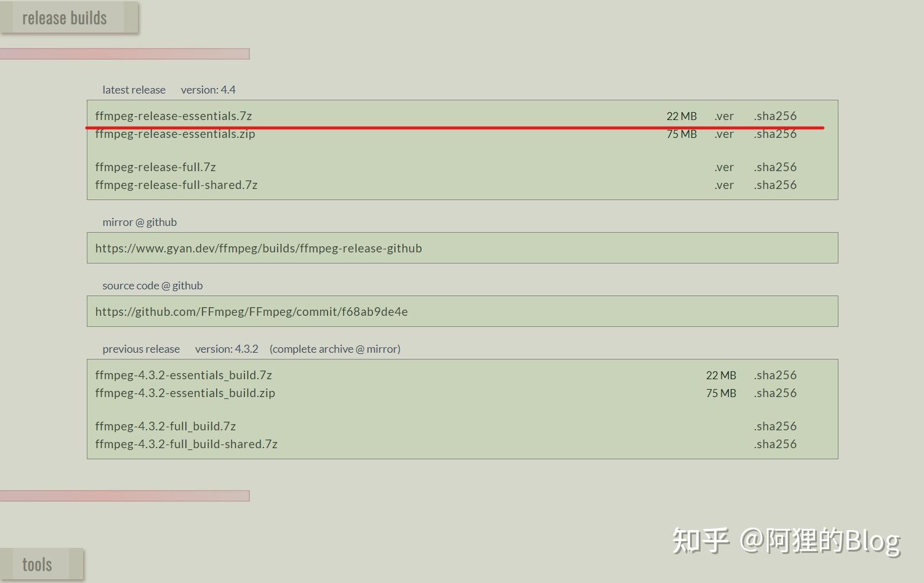The width and height of the screenshot is (924, 583).
Task: Open .sha256 link for ffmpeg-release-full-shared.7z
Action: point(775,185)
